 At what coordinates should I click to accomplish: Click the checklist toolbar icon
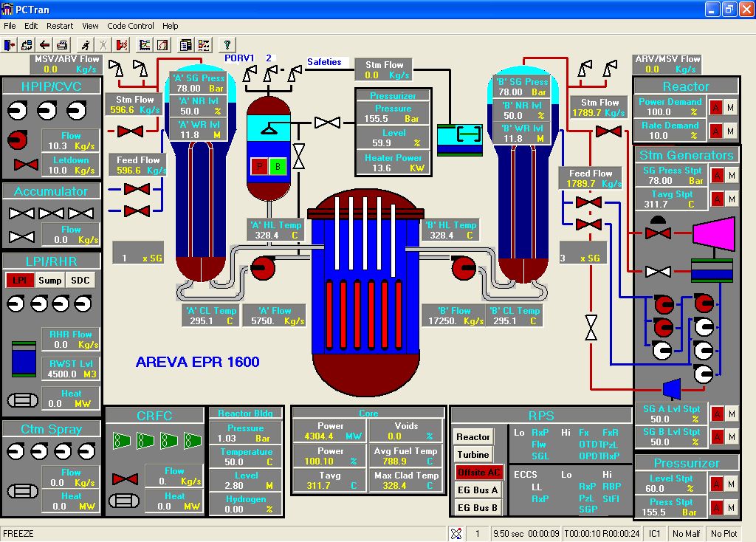[x=202, y=45]
